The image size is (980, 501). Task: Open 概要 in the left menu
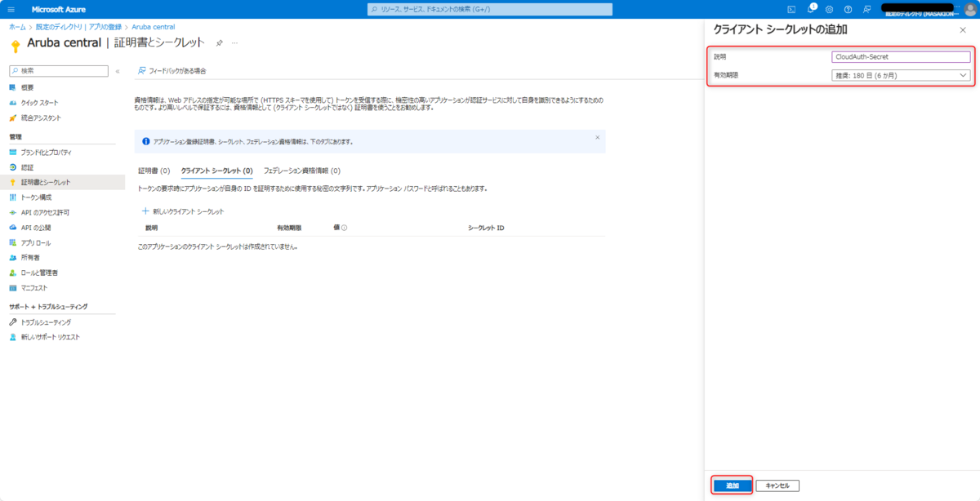click(x=27, y=87)
